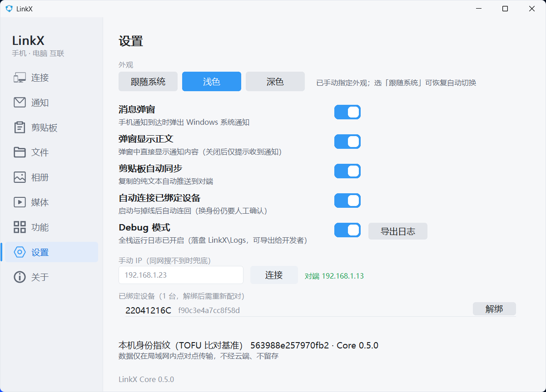Click the 剪贴板 clipboard icon
546x392 pixels.
pyautogui.click(x=20, y=127)
